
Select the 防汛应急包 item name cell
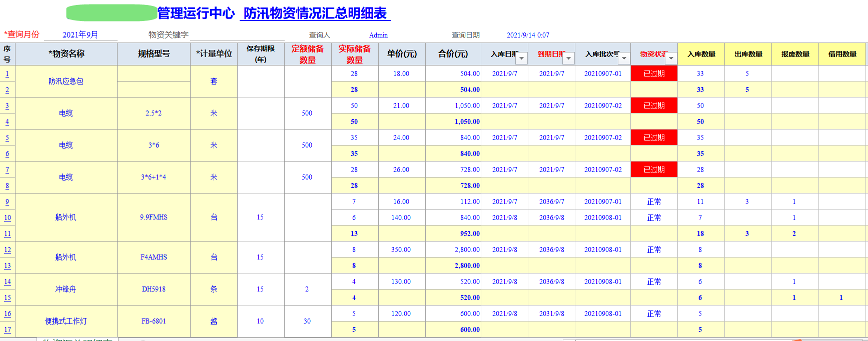pyautogui.click(x=66, y=81)
